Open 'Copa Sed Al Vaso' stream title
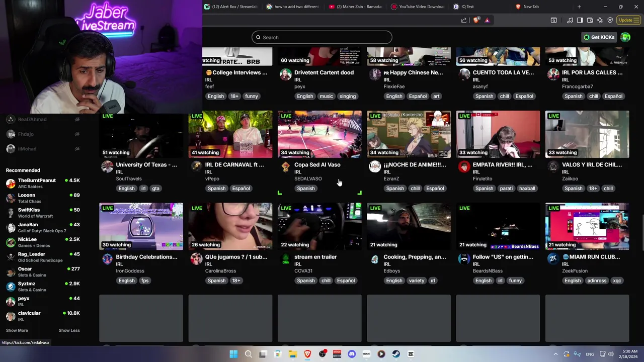This screenshot has height=362, width=644. point(317,164)
